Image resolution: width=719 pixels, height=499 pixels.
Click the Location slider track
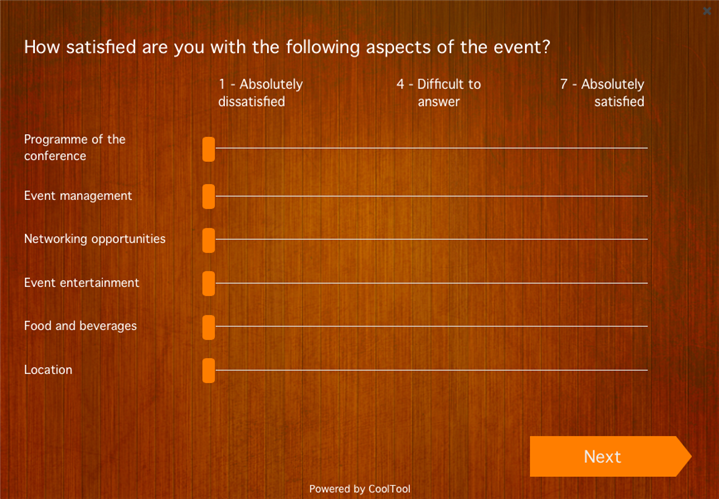(x=431, y=370)
